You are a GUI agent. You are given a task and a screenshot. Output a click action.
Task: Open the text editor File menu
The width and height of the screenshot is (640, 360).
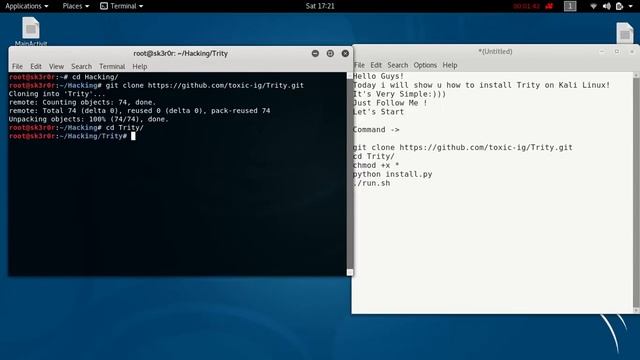point(359,65)
